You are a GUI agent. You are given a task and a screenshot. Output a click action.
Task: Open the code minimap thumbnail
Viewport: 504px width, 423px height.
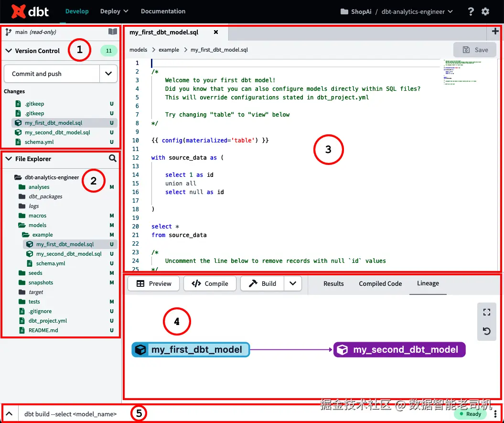tap(463, 72)
